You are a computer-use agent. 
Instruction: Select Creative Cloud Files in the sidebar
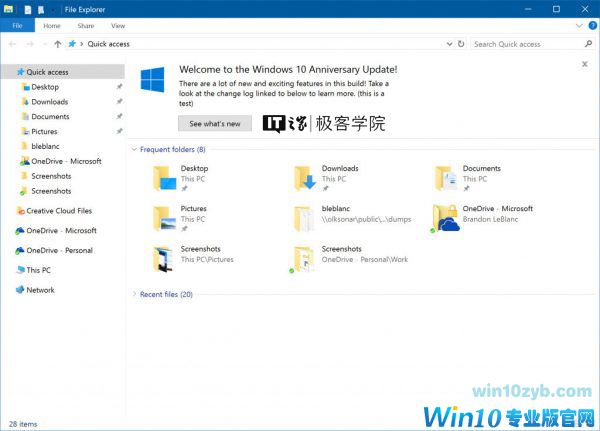(58, 211)
